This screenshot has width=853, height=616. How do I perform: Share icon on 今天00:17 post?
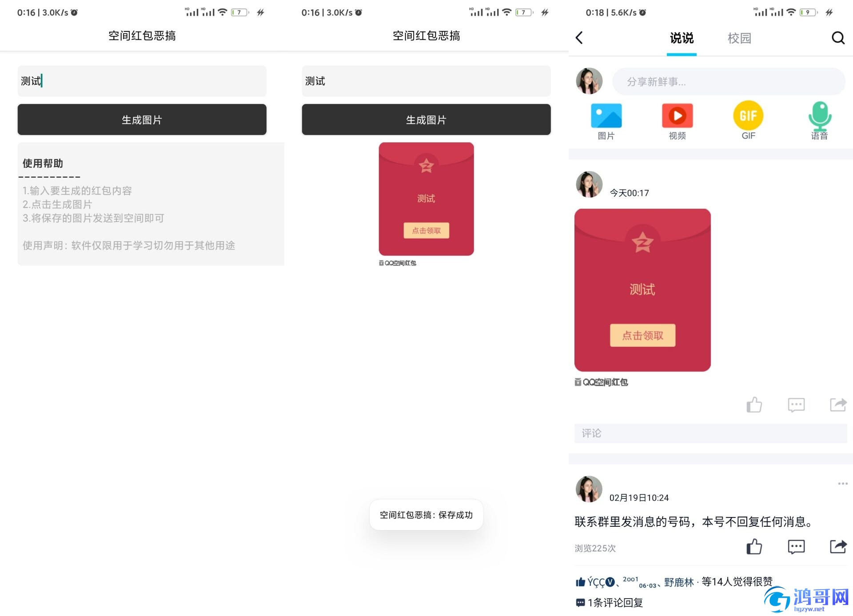tap(838, 405)
